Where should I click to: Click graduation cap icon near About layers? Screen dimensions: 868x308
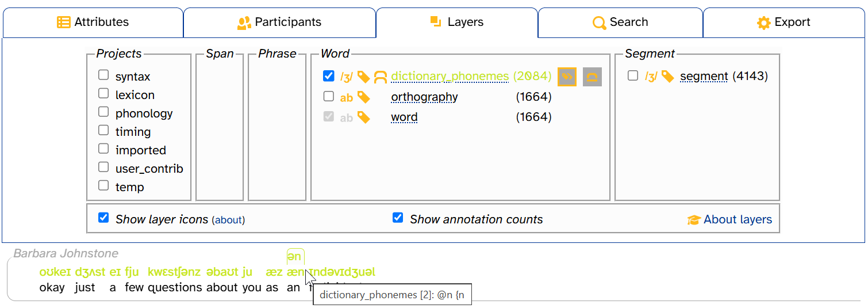[694, 220]
